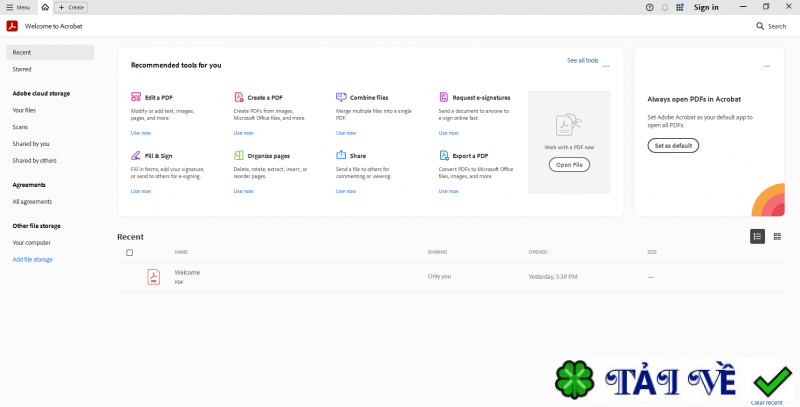The width and height of the screenshot is (800, 407).
Task: Click the Adobe Acrobat logo icon
Action: 12,26
